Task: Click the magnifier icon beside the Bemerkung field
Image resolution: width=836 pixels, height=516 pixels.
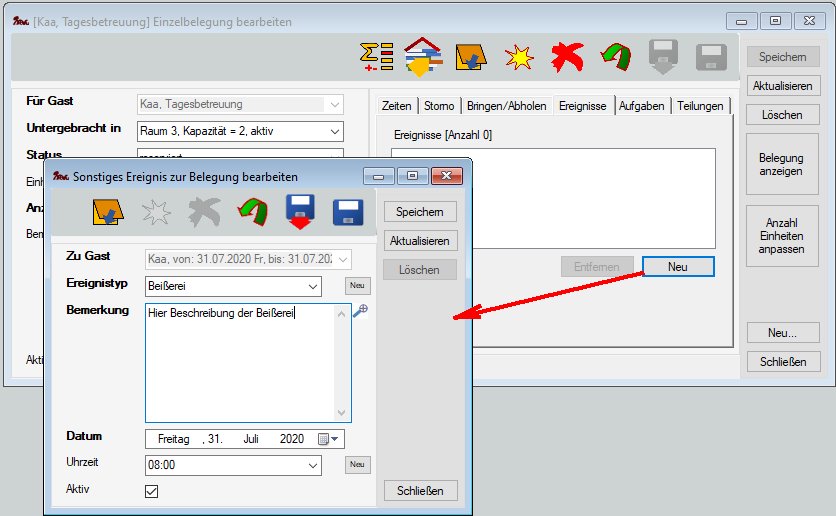Action: coord(360,311)
